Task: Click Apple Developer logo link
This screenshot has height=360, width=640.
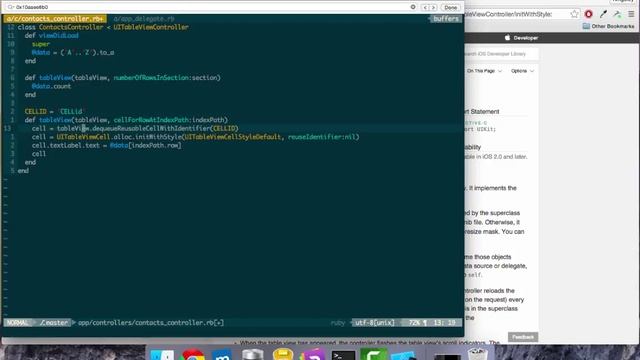Action: pos(522,38)
